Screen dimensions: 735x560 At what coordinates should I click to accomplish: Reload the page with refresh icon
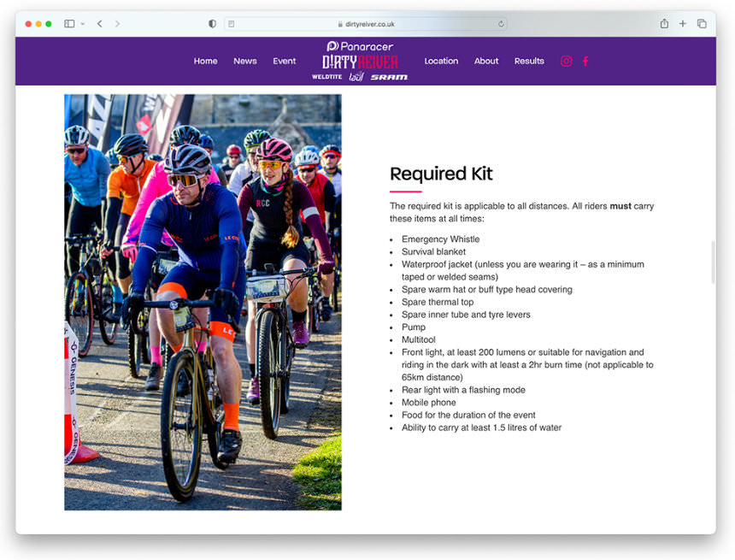pos(501,24)
